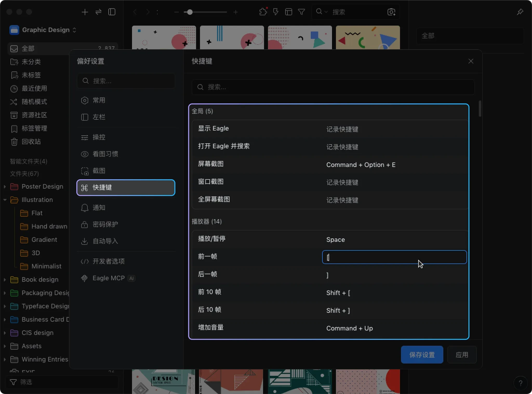Viewport: 532px width, 394px height.
Task: Click the plus add button in sidebar header
Action: pos(85,12)
